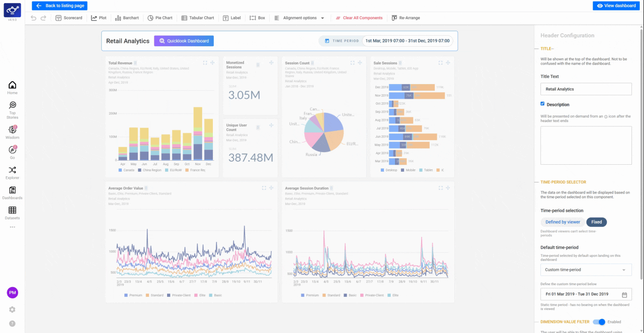Open Home in sidebar
Viewport: 644px width, 333px height.
(x=12, y=88)
